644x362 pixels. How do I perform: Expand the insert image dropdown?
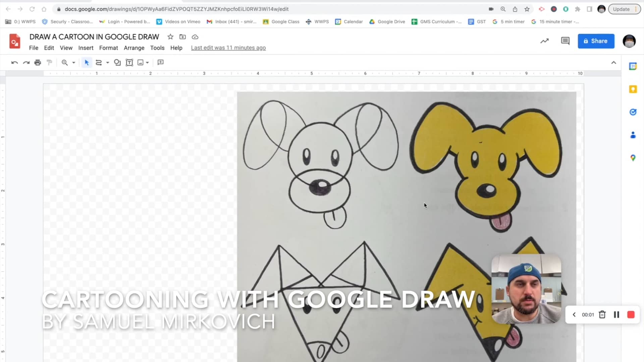tap(147, 62)
